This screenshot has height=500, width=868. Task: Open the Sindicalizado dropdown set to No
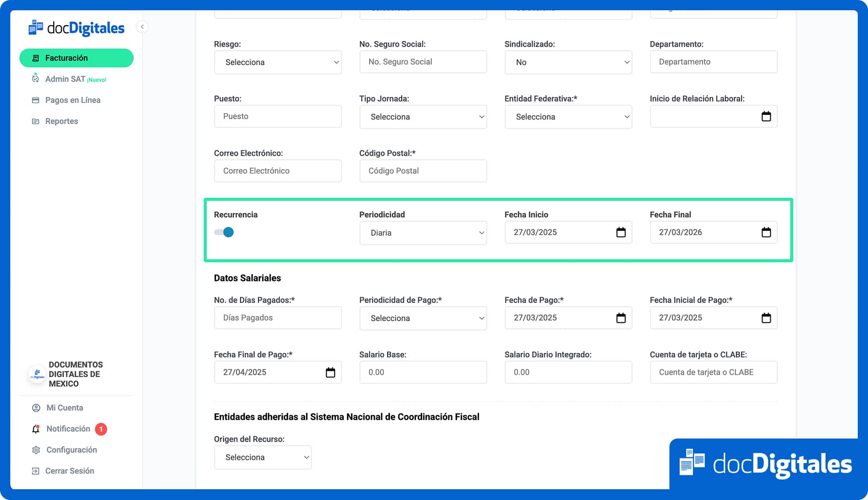point(568,62)
